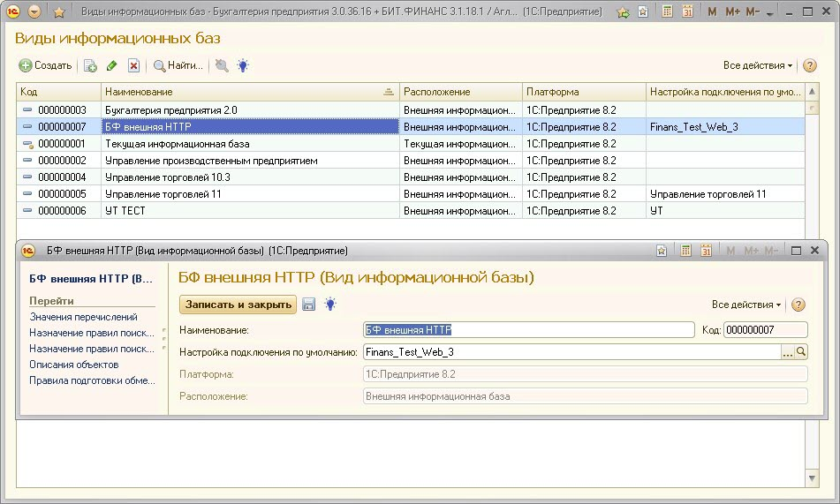Click the cancel search icon after Найти
This screenshot has height=504, width=840.
point(221,65)
